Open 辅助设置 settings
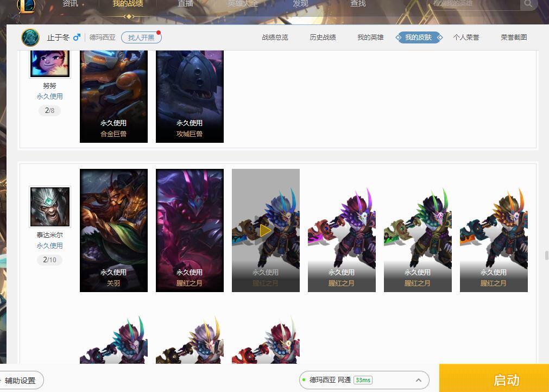This screenshot has width=549, height=392. [x=20, y=381]
